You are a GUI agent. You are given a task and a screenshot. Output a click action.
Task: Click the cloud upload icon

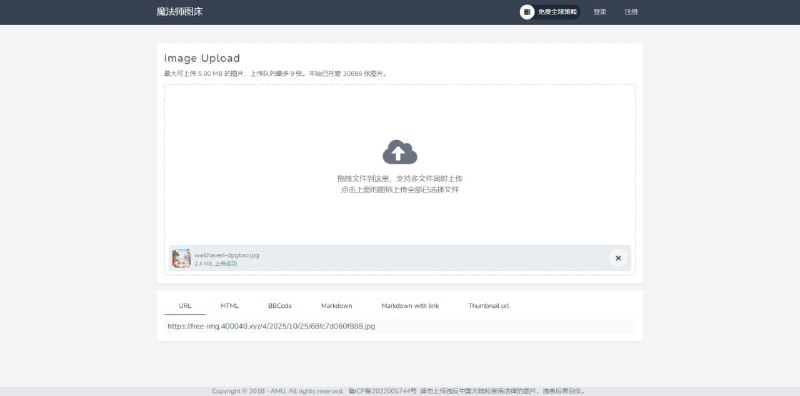399,152
